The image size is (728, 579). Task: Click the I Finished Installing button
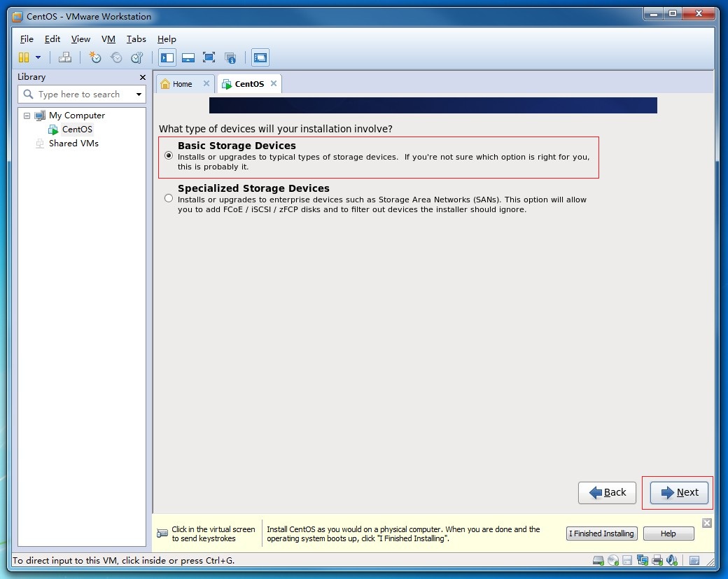601,533
